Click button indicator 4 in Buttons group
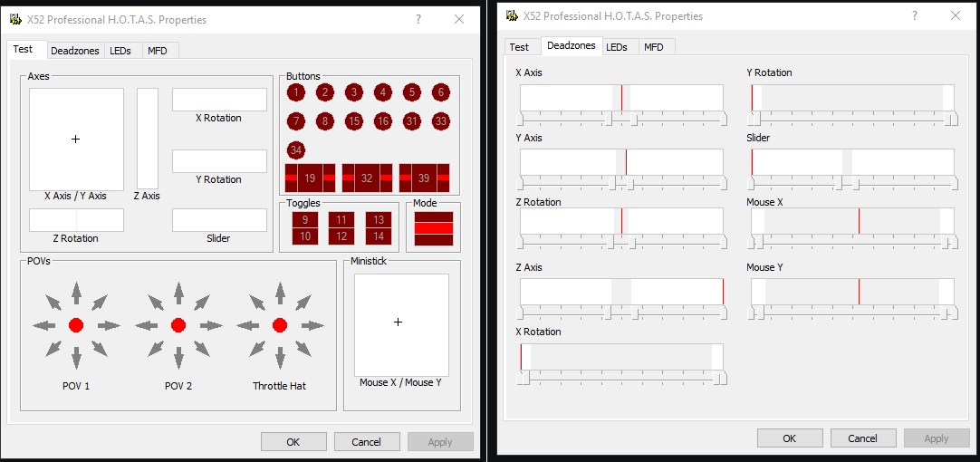This screenshot has height=462, width=980. (383, 92)
